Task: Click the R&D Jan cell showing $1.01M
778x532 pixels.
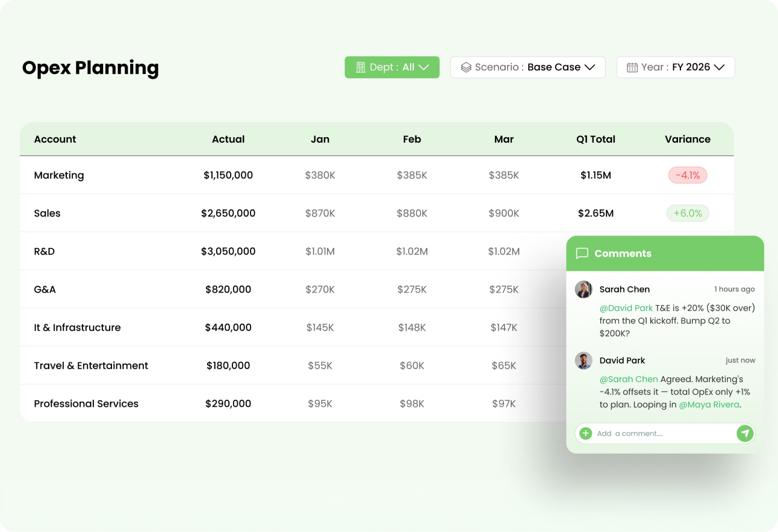Action: [320, 252]
